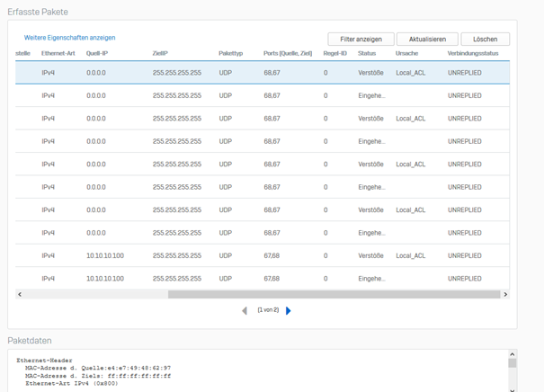Click the horizontal scrollbar right arrow
544x392 pixels.
pyautogui.click(x=505, y=294)
